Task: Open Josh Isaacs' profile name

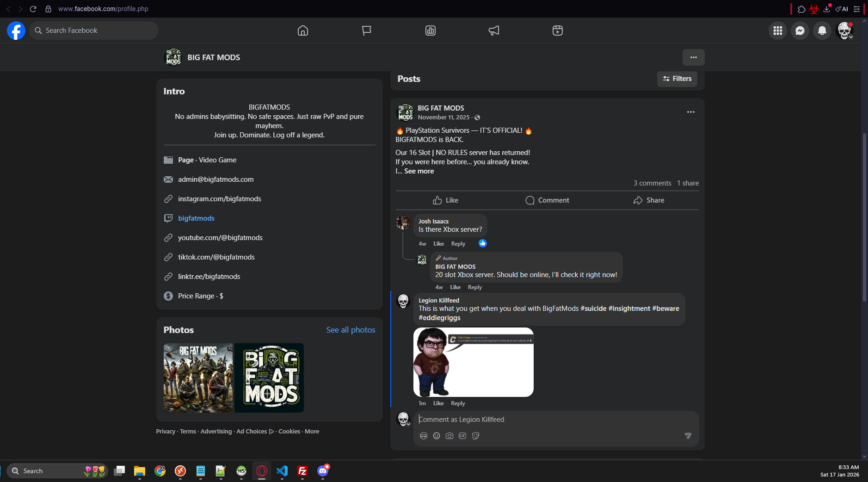Action: coord(433,221)
